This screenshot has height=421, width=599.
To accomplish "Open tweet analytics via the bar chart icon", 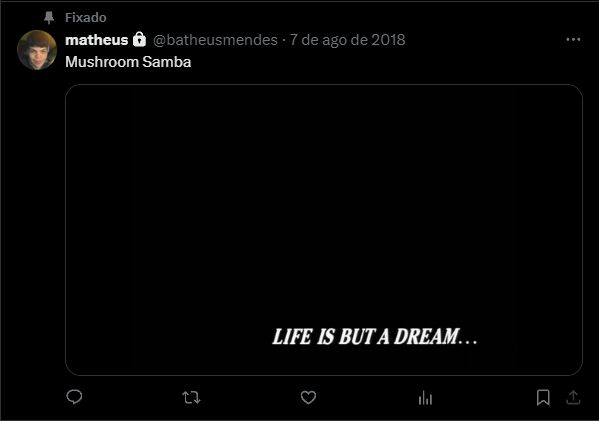I will (x=425, y=398).
